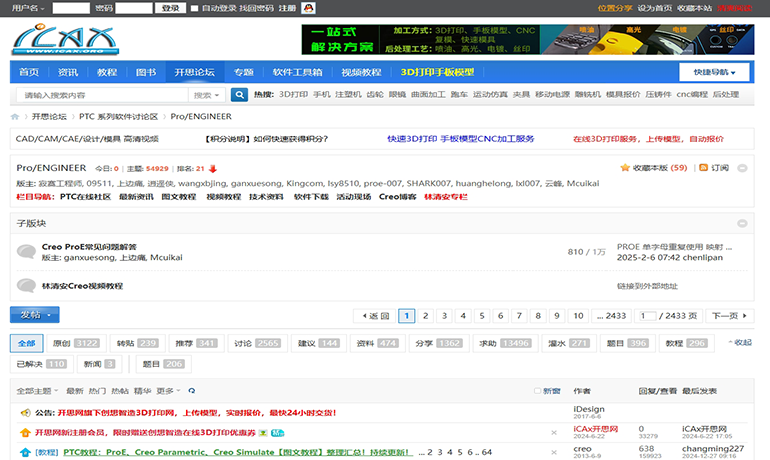Viewport: 770px width, 460px height.
Task: Select the 全部 thread category
Action: click(x=27, y=343)
